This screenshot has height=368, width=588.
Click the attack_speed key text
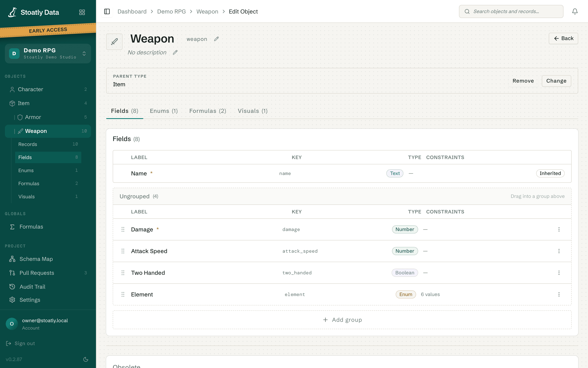point(300,251)
